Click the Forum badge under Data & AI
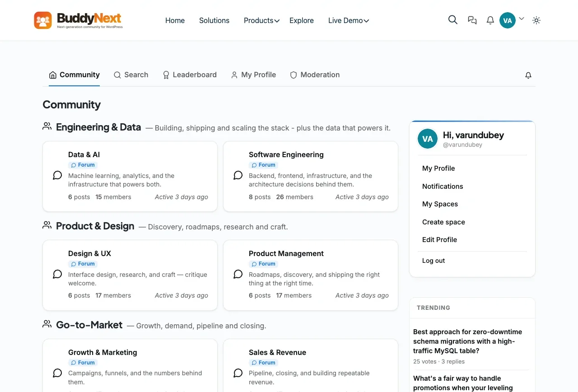Viewport: 578px width, 392px height. [x=83, y=165]
